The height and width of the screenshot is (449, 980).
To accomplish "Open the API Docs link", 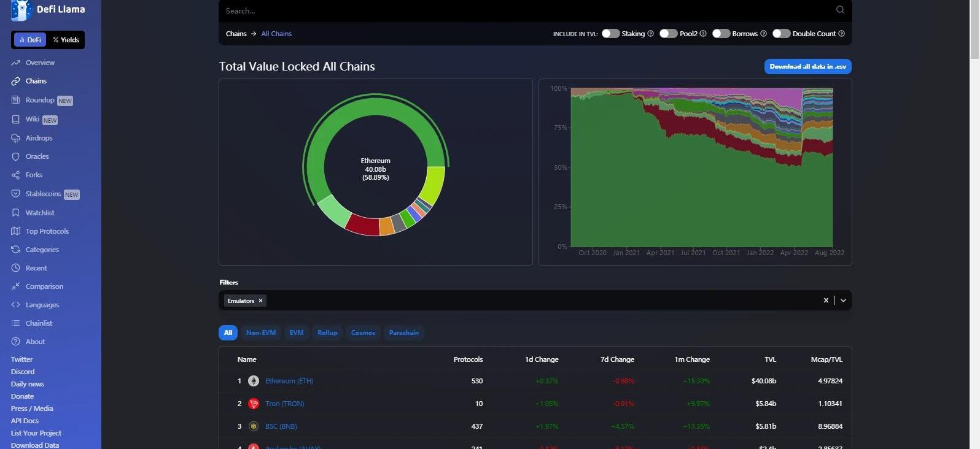I will [25, 421].
